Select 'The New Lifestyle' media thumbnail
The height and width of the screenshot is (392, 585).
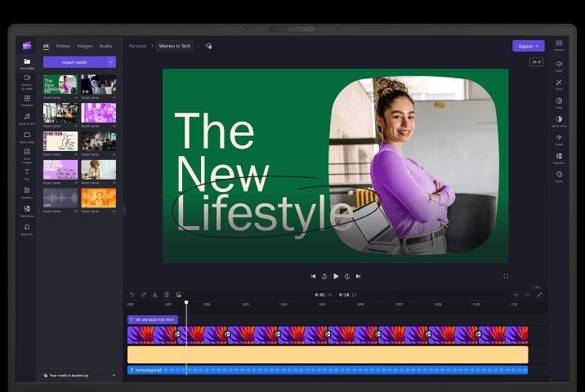(x=60, y=84)
